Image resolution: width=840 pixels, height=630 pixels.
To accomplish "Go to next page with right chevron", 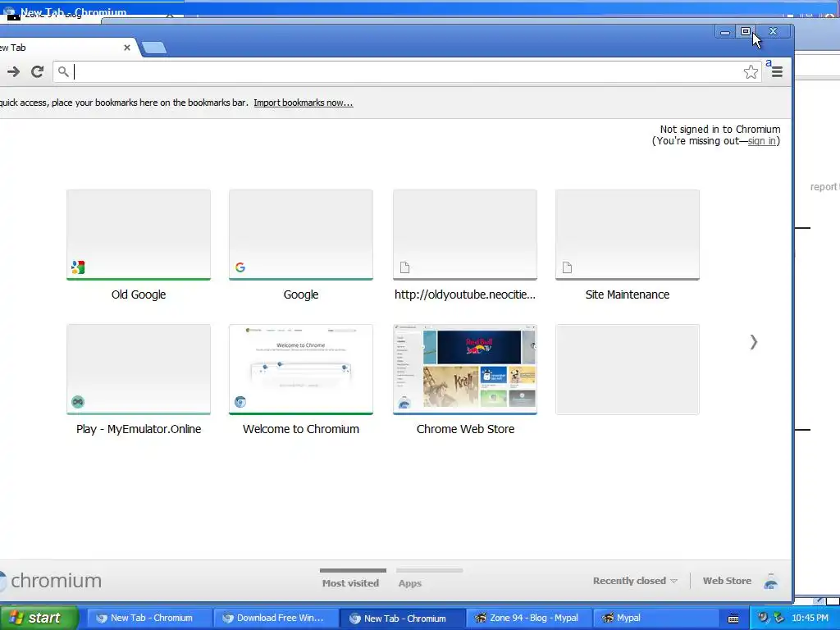I will click(753, 342).
